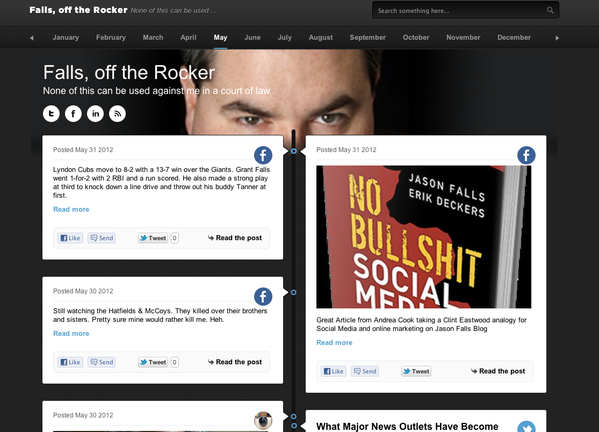Click 'Posted May 31 2012' on Lyndon Cubs post

pos(83,150)
